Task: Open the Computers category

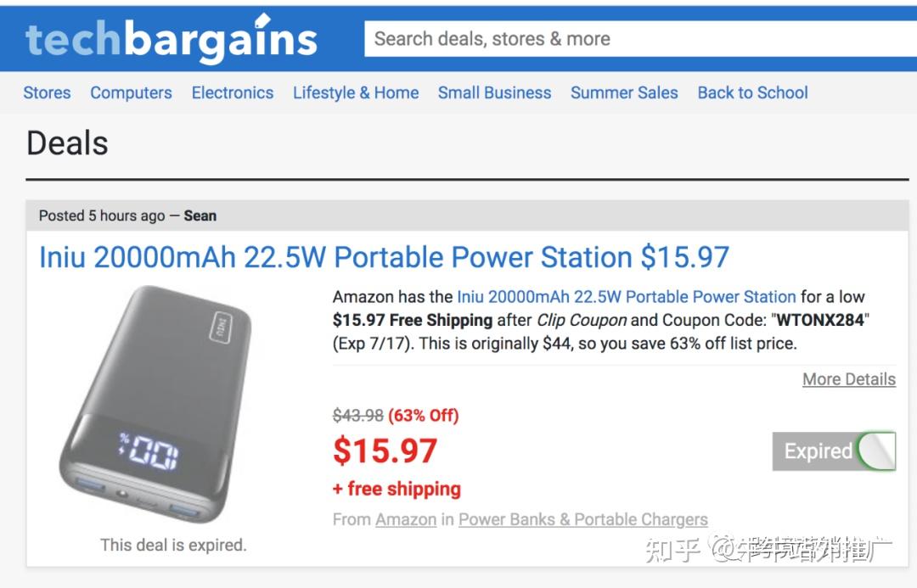Action: [x=131, y=93]
